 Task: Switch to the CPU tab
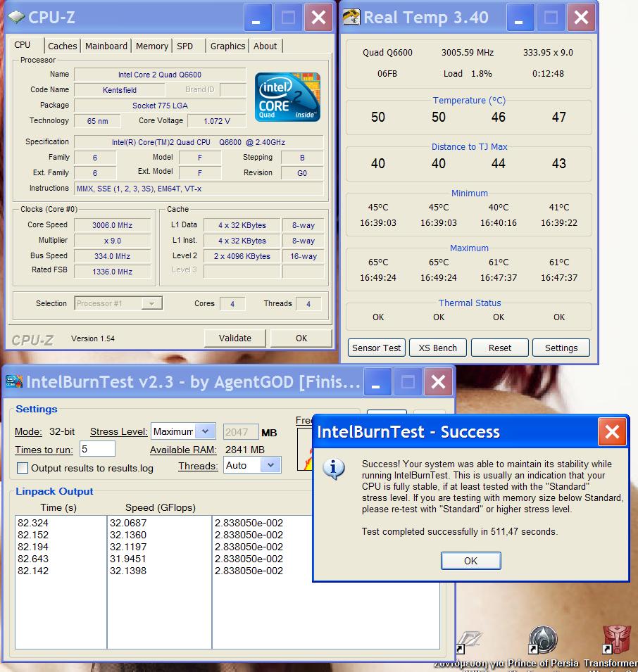(23, 44)
